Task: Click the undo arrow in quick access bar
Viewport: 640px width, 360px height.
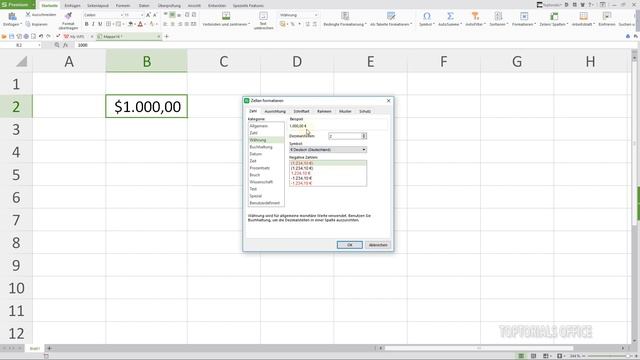Action: pos(41,36)
